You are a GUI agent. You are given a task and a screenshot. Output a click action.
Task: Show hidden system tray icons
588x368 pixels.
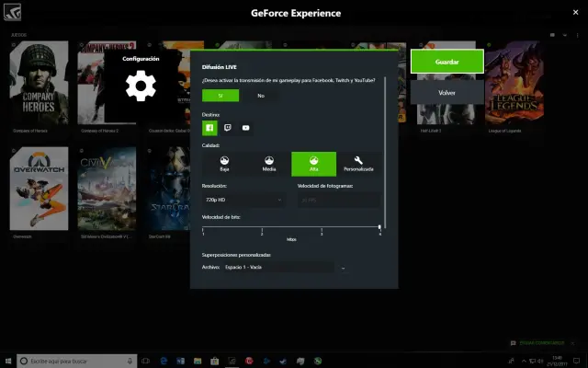point(524,361)
